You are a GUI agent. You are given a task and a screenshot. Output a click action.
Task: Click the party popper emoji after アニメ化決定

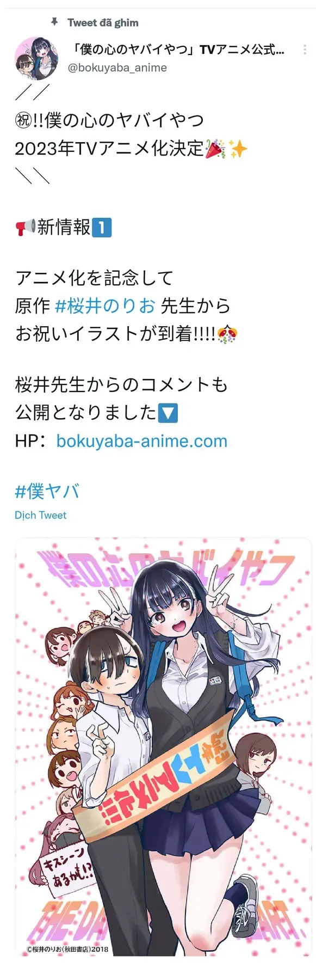point(215,148)
